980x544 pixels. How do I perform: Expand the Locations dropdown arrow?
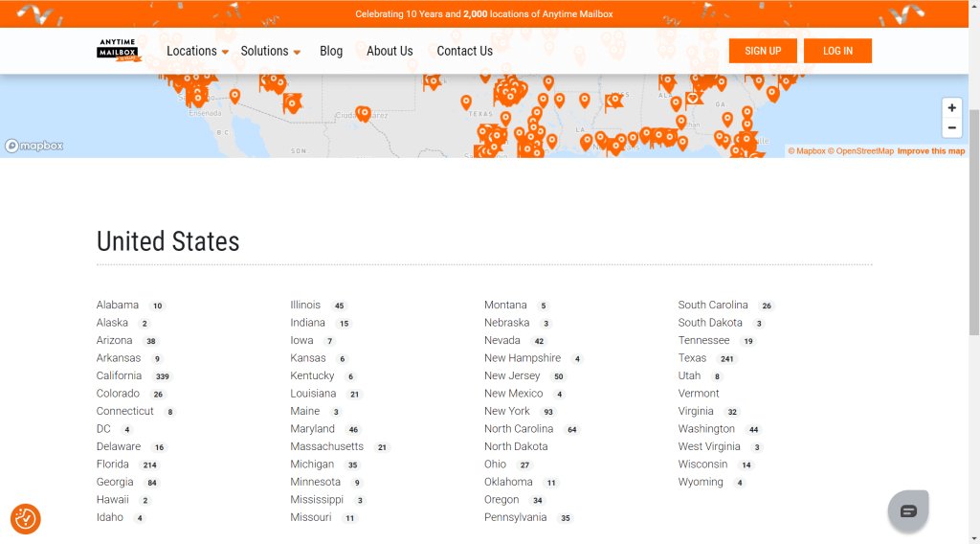coord(225,52)
